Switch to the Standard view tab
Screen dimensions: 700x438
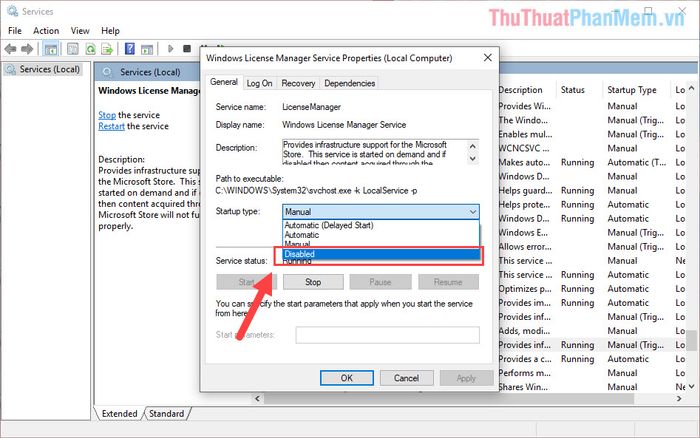pyautogui.click(x=167, y=413)
